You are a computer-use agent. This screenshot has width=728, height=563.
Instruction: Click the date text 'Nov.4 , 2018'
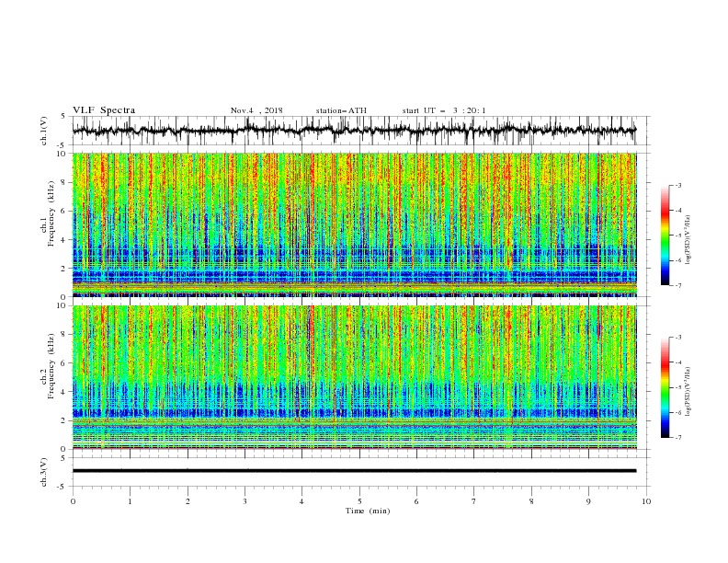pos(256,110)
